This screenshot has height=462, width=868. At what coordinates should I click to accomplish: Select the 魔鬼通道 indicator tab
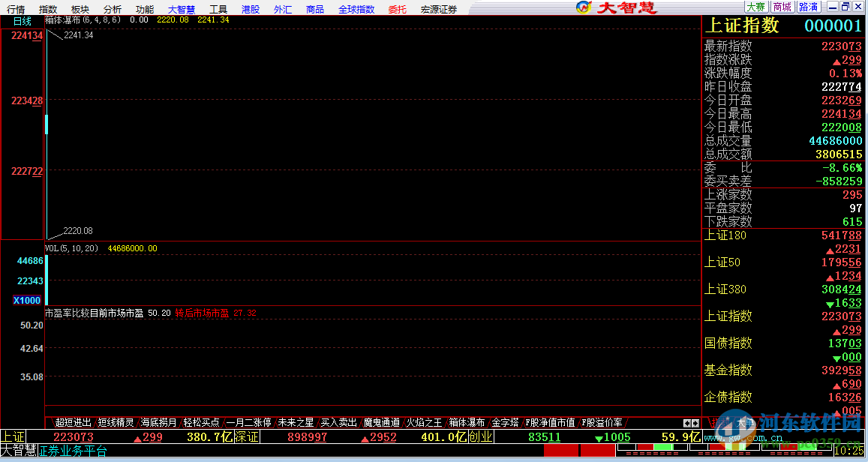pos(381,422)
